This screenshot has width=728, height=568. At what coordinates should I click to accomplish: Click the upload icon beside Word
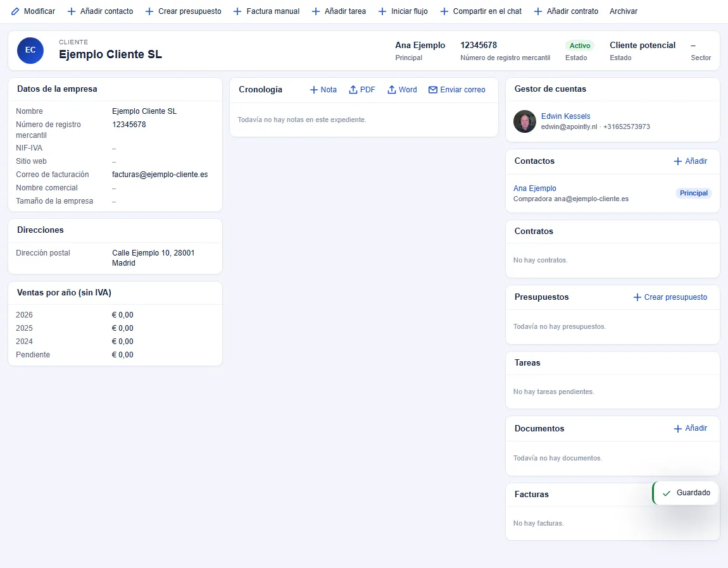coord(392,90)
